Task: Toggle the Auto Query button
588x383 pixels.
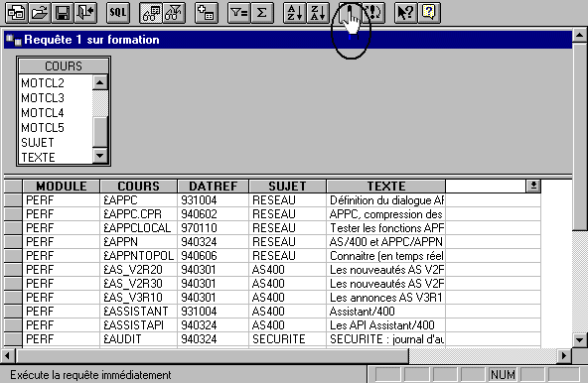Action: coord(373,13)
